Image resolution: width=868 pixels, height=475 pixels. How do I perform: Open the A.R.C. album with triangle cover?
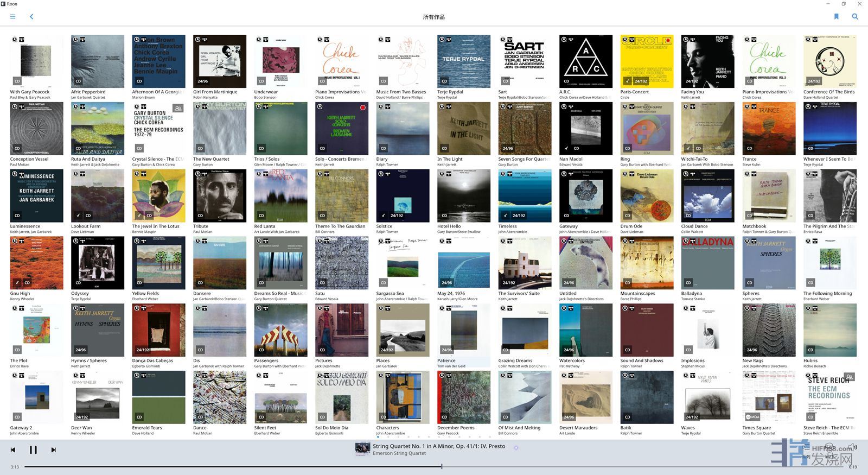[585, 61]
